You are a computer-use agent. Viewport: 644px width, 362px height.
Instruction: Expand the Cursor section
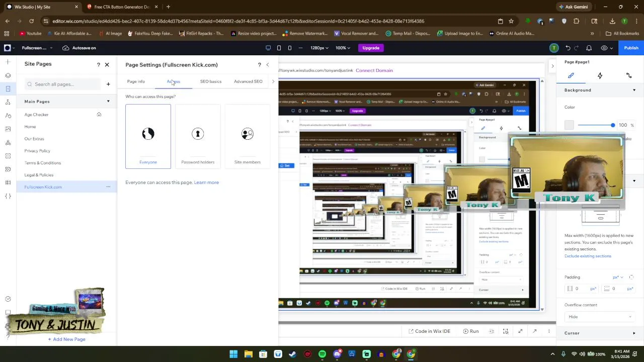634,333
